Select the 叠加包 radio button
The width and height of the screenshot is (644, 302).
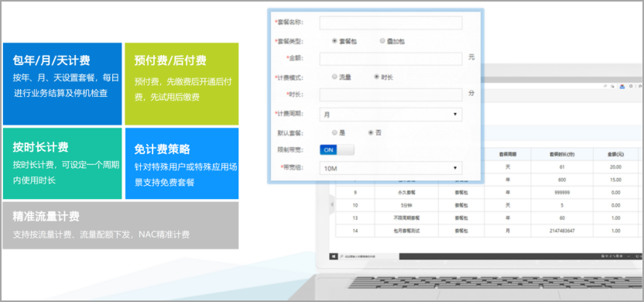pos(382,41)
